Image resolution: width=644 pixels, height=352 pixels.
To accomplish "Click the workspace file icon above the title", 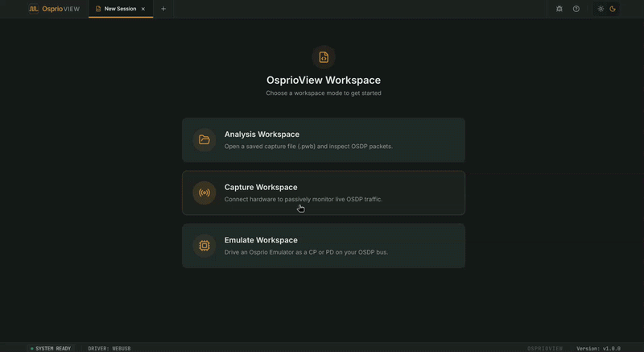I will coord(324,57).
